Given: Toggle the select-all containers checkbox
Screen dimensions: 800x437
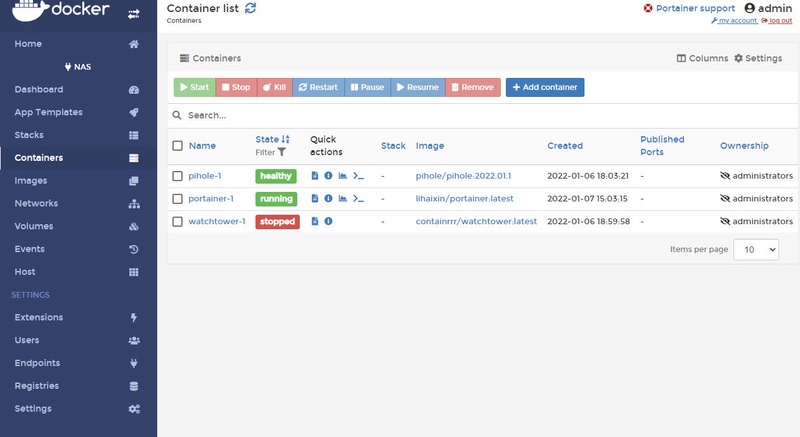Looking at the screenshot, I should click(178, 146).
